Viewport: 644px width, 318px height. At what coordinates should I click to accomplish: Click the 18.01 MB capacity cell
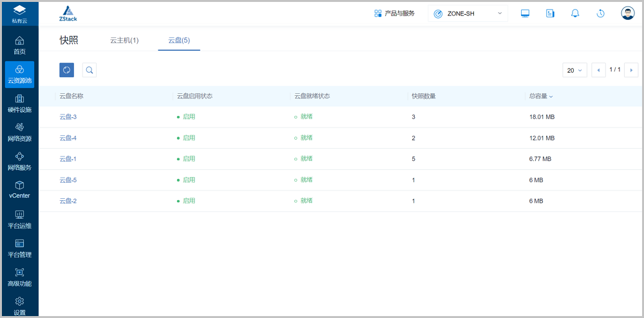pyautogui.click(x=542, y=117)
